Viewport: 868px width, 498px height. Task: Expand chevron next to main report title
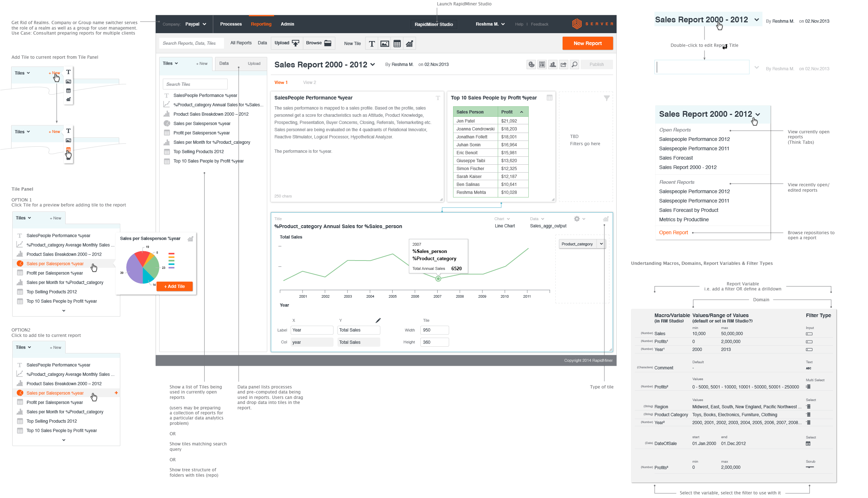[373, 65]
